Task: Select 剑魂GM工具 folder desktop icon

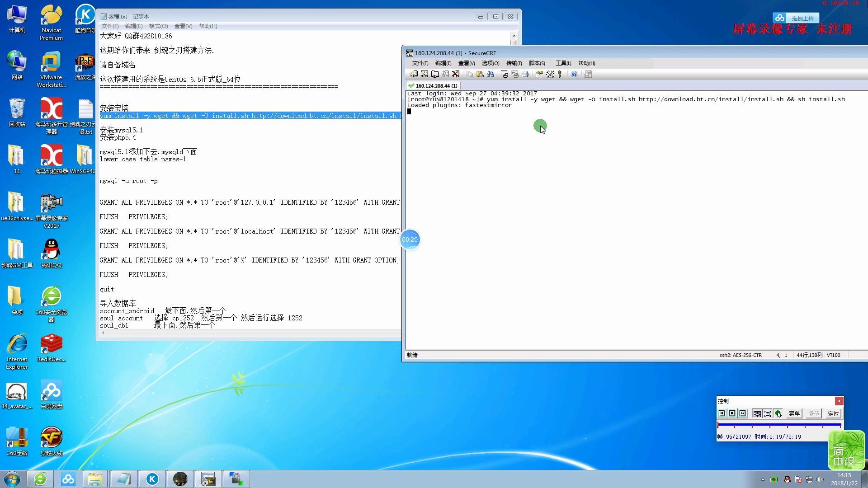Action: click(17, 253)
